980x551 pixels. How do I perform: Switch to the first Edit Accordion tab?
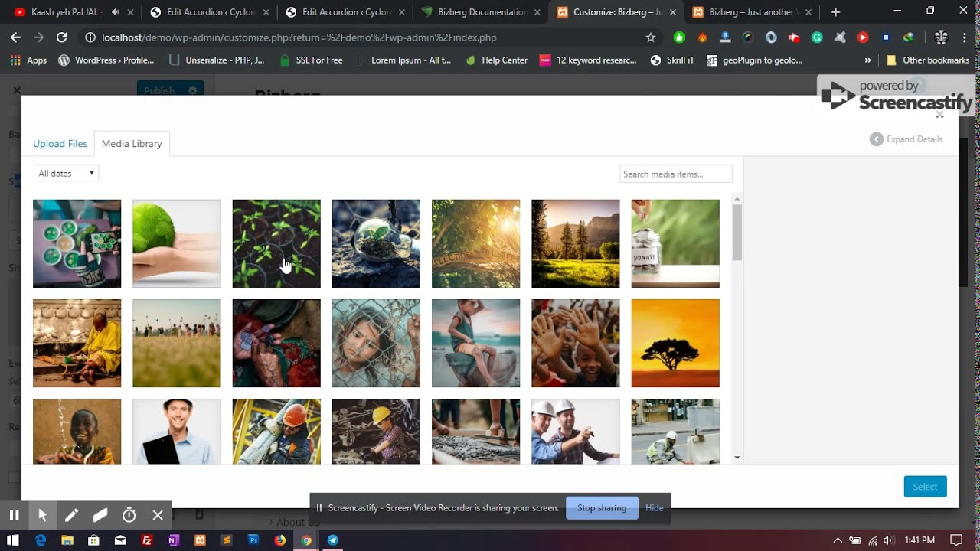click(x=210, y=12)
